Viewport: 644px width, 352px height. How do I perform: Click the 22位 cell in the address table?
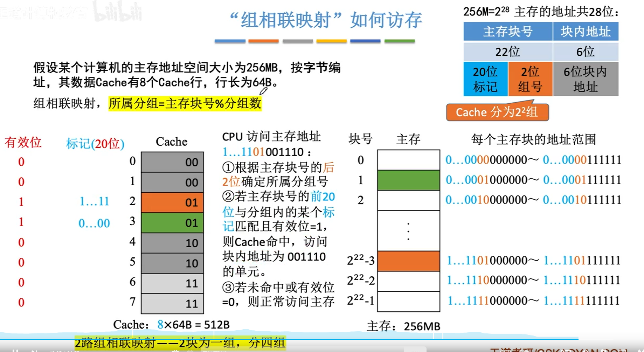pos(508,51)
